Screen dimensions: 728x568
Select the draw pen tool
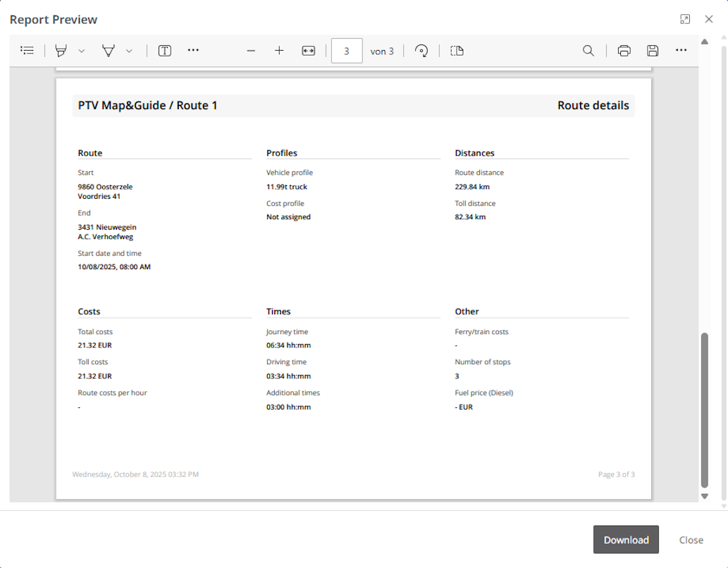109,51
